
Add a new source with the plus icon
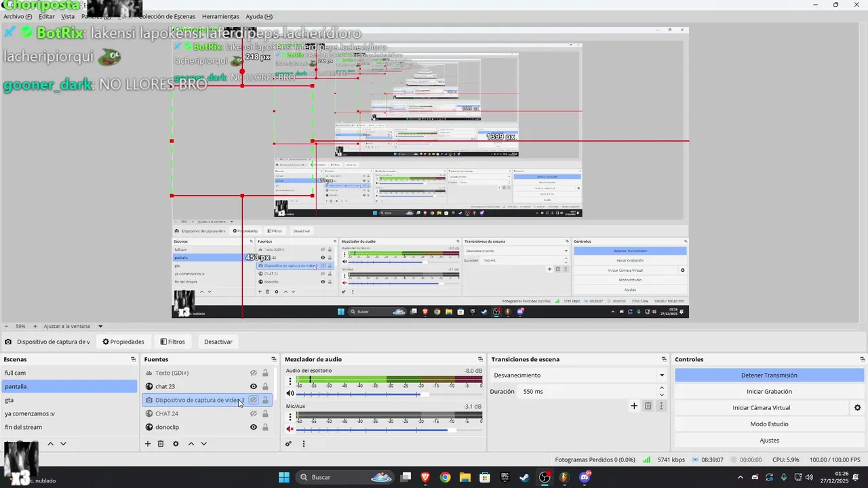[148, 444]
